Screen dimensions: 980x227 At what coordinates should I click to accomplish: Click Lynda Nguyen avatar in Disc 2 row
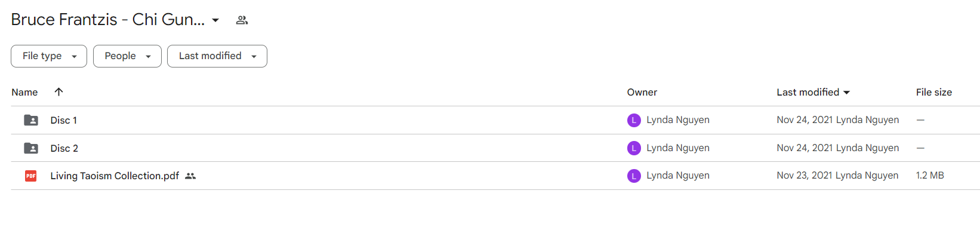[634, 148]
